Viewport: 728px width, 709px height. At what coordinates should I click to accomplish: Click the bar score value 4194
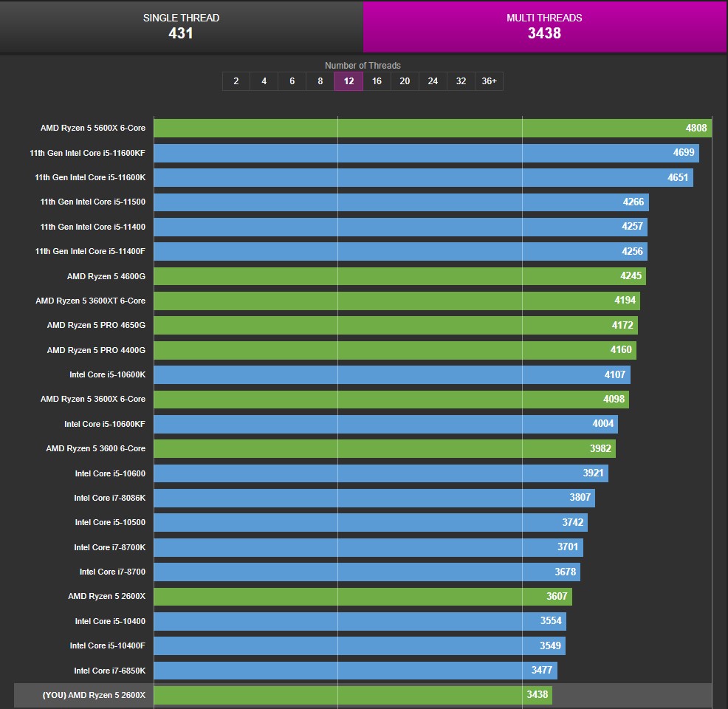pyautogui.click(x=625, y=301)
